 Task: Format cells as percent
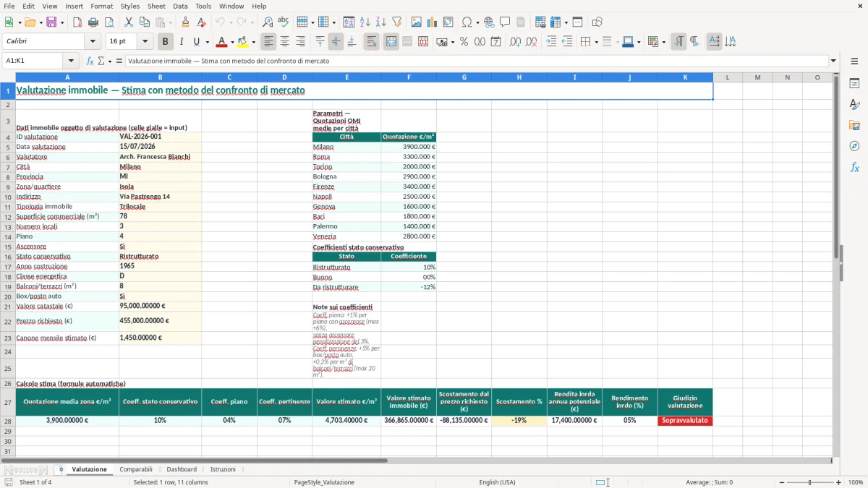click(x=464, y=42)
